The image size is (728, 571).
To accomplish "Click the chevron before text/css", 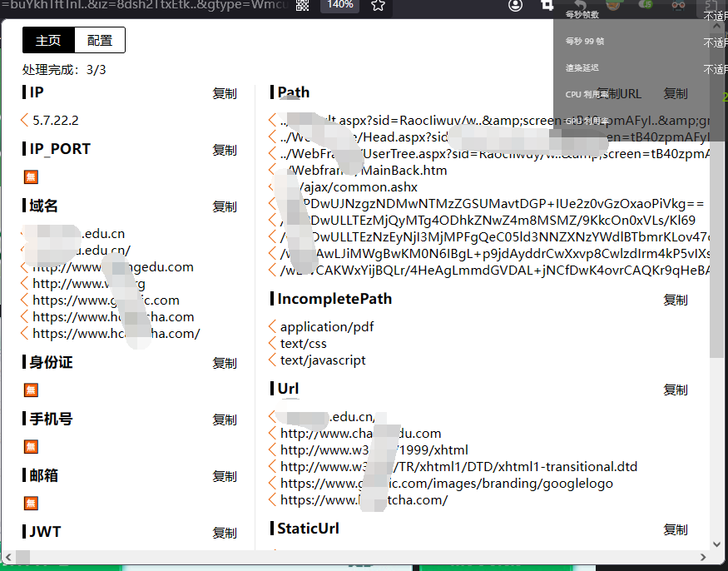I will 272,343.
